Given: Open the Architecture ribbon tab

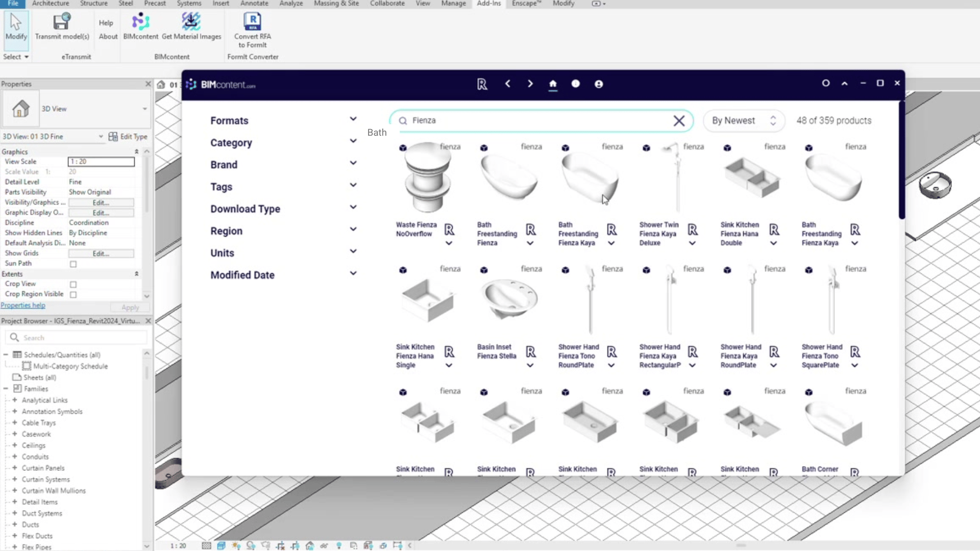Looking at the screenshot, I should [x=50, y=4].
